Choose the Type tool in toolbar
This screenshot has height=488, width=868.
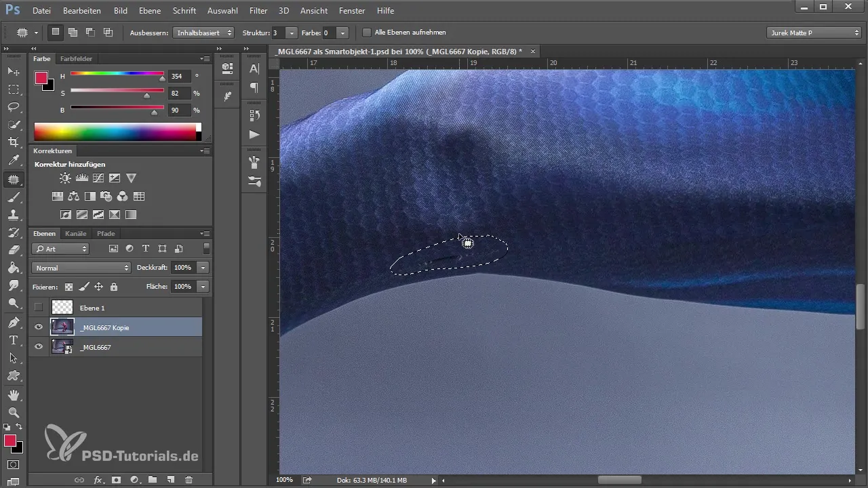click(x=13, y=340)
